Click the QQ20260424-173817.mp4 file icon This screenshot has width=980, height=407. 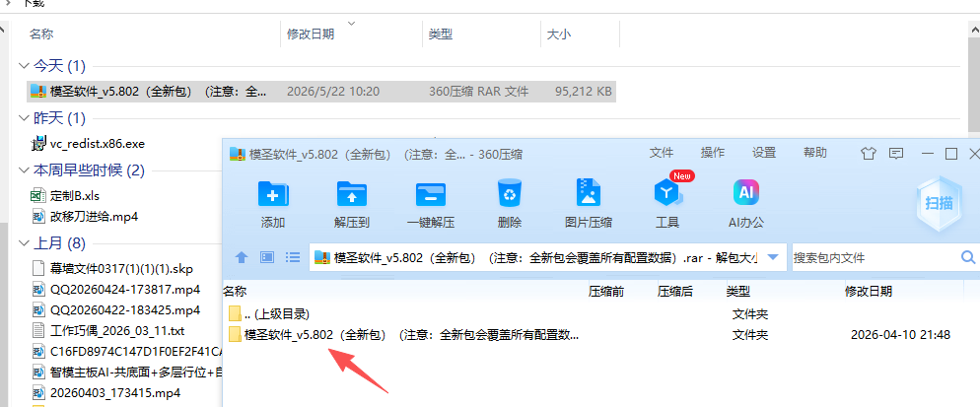click(x=38, y=290)
